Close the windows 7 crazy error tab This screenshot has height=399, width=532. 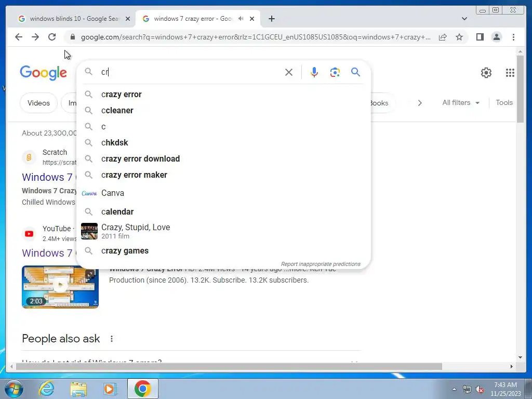click(x=252, y=19)
